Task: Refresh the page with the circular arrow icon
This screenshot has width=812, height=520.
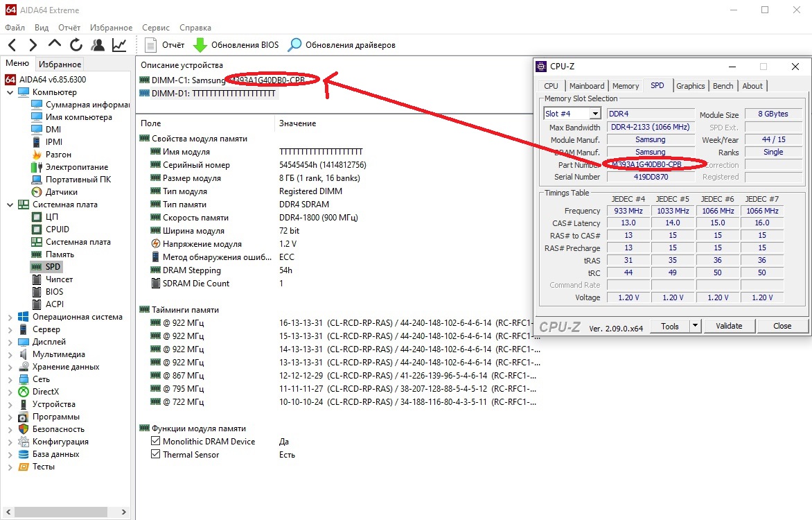Action: pos(76,45)
